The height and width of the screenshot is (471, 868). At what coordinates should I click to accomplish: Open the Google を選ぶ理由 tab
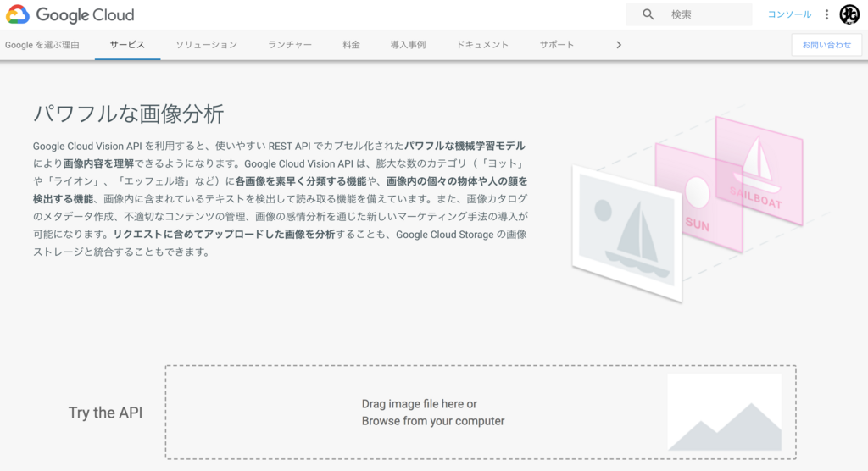pyautogui.click(x=42, y=45)
